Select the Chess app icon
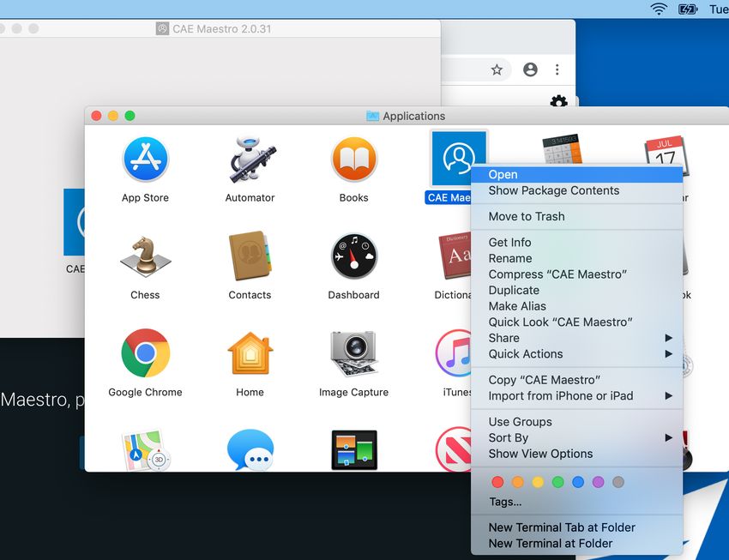The width and height of the screenshot is (729, 560). point(145,256)
